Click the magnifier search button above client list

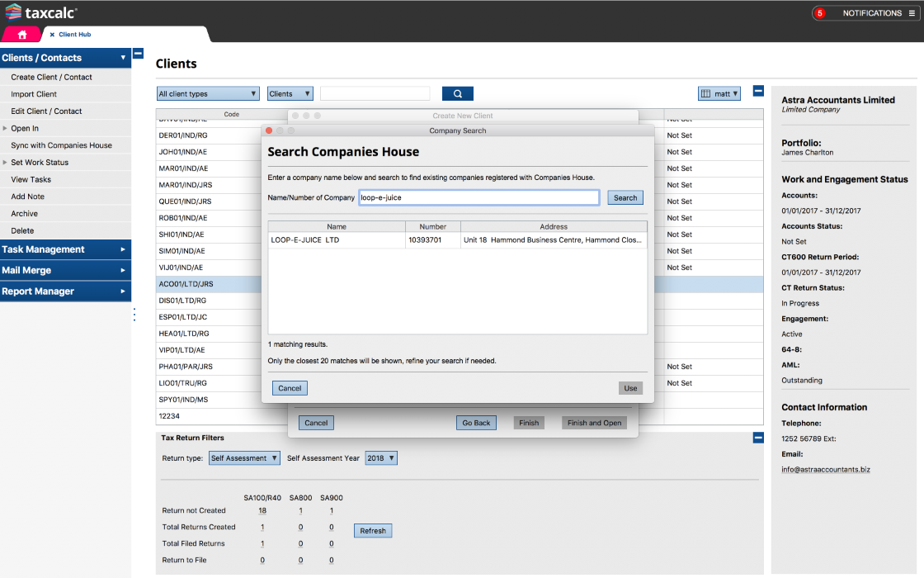point(457,94)
